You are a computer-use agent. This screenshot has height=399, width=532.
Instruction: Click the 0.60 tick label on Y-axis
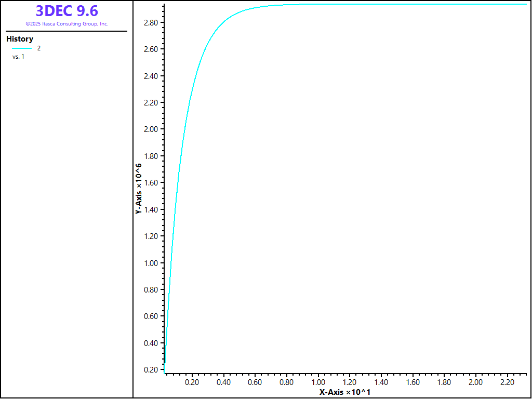coord(151,316)
